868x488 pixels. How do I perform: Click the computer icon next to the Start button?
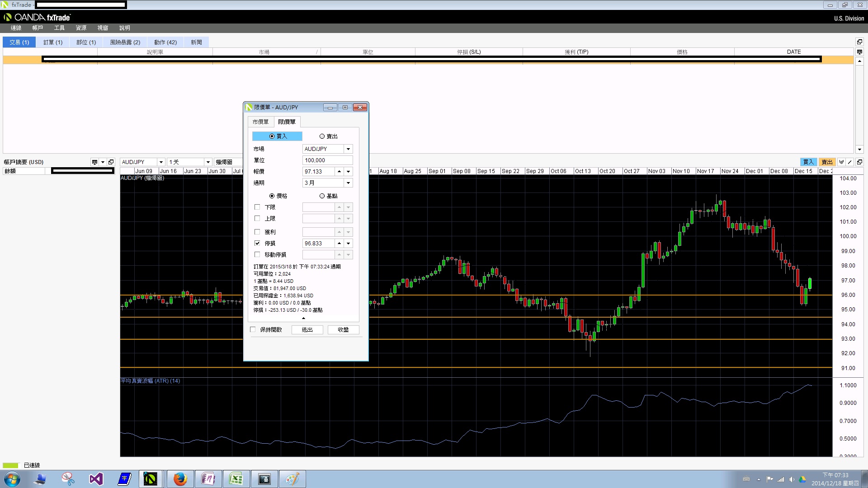click(x=40, y=479)
